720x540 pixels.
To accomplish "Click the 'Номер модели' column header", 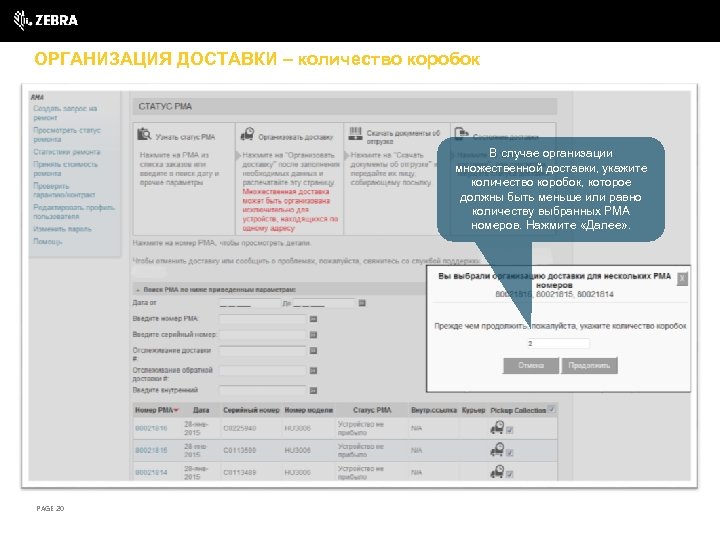I will coord(309,410).
